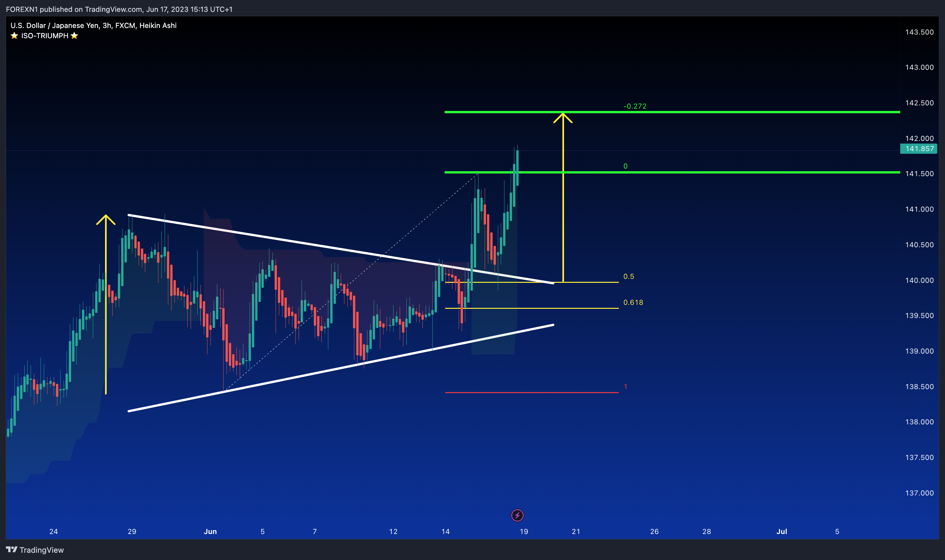Viewport: 945px width, 560px height.
Task: Click the 142.500 price axis value
Action: point(919,103)
